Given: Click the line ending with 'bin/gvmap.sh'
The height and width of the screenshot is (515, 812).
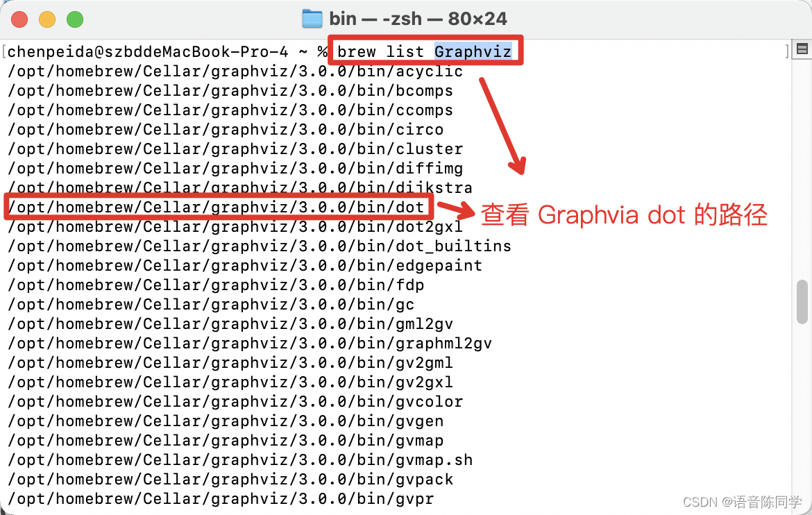Looking at the screenshot, I should [239, 460].
